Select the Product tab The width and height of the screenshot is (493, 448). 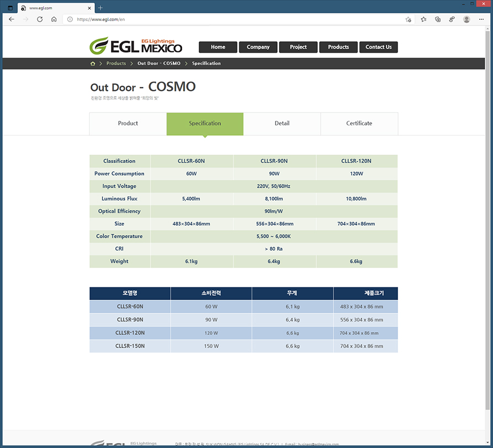coord(128,124)
